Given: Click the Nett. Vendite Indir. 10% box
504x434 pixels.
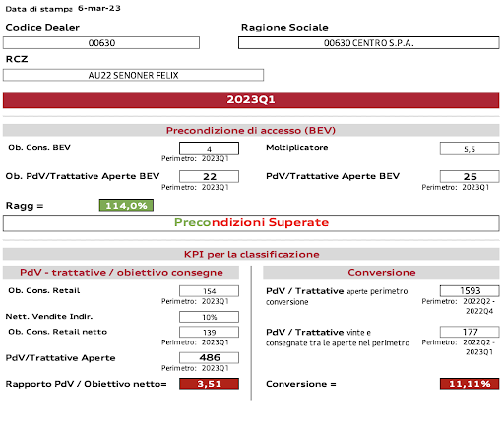Looking at the screenshot, I should pyautogui.click(x=209, y=317).
